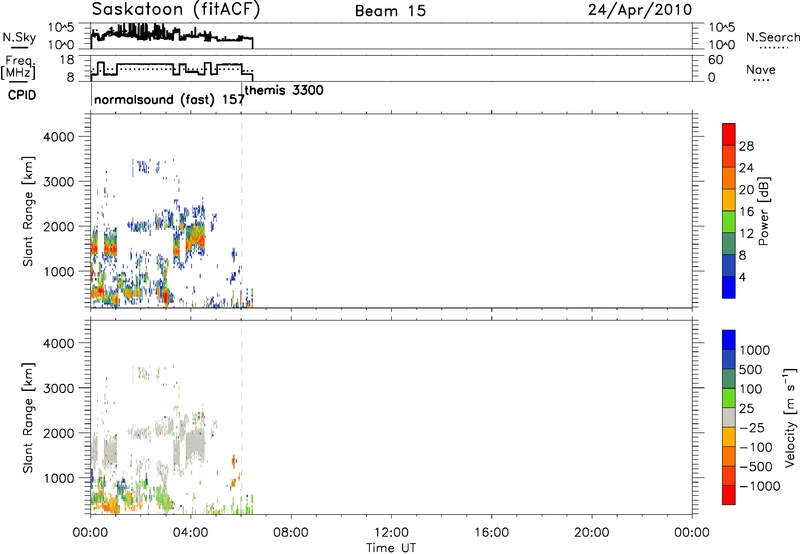Click the red top segment of Power colorbar
800x554 pixels.
[x=729, y=134]
